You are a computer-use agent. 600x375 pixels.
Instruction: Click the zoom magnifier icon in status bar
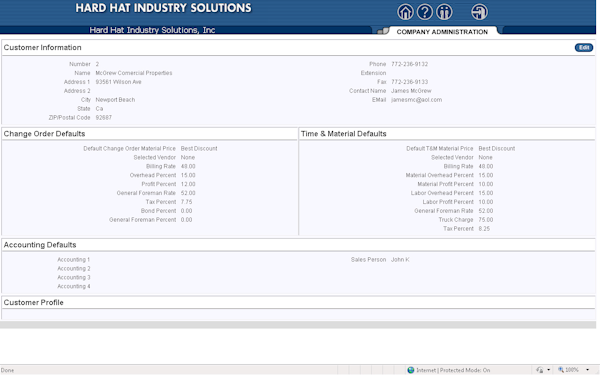[561, 370]
